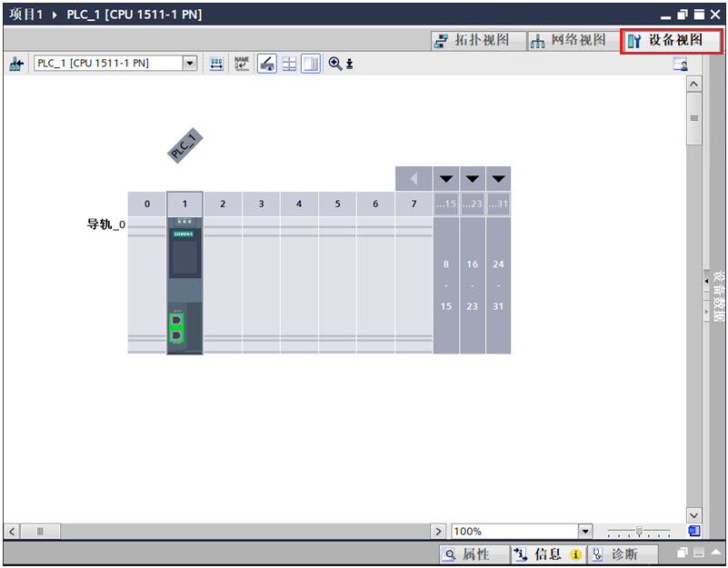Select rack slot 5 header
The height and width of the screenshot is (568, 728).
click(337, 204)
